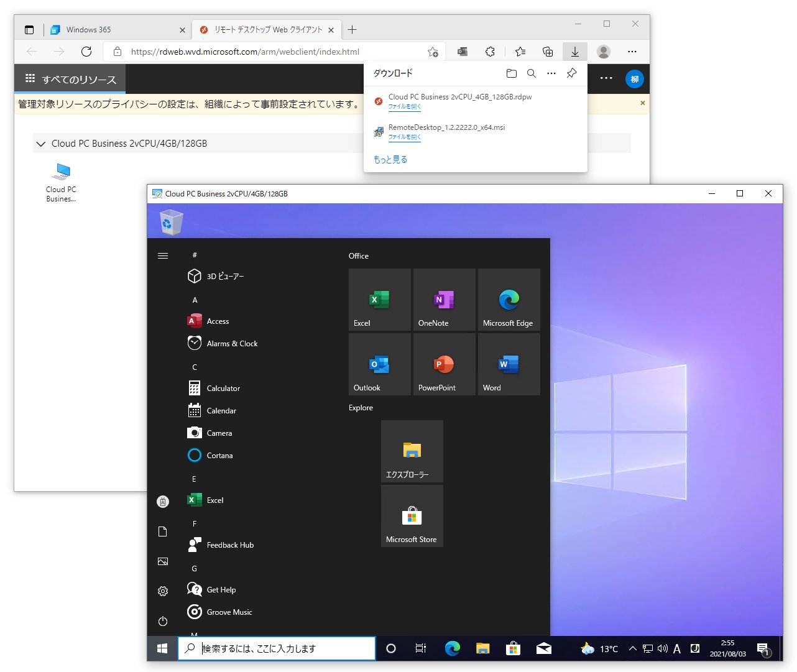This screenshot has height=672, width=797.
Task: Open the downloads folder from Downloads panel
Action: (x=512, y=73)
